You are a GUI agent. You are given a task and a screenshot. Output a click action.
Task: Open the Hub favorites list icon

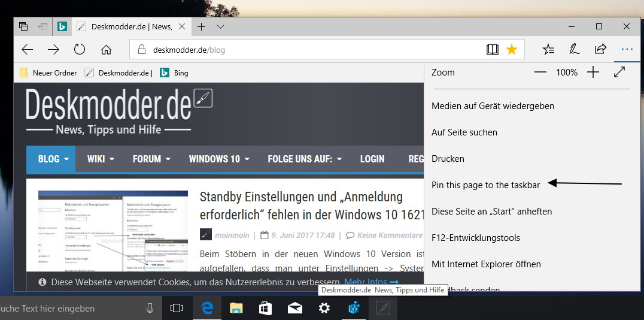pos(548,50)
